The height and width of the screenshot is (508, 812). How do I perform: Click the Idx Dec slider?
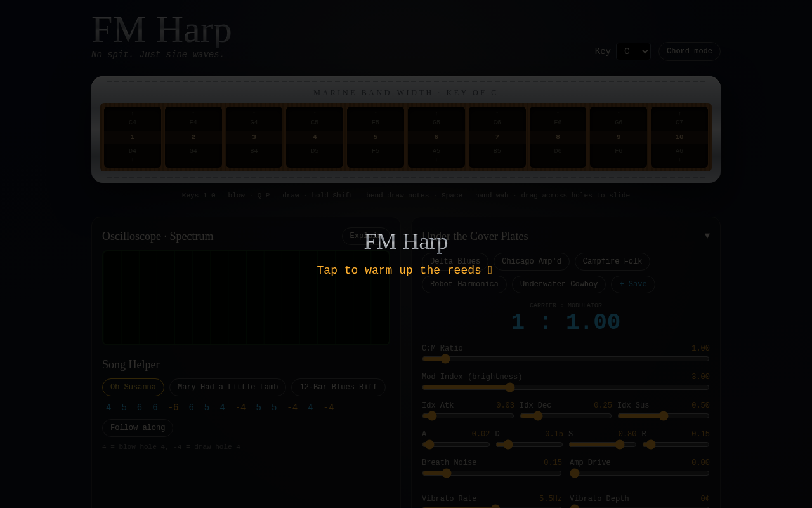click(566, 416)
